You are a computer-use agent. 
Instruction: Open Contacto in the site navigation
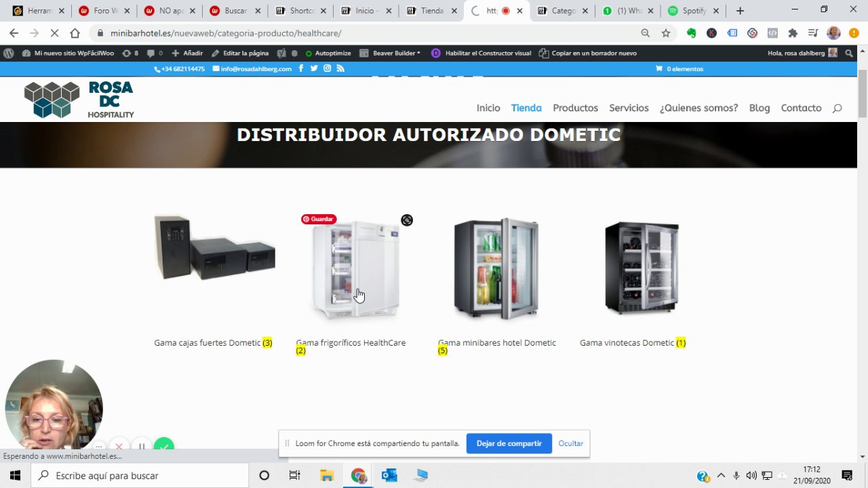click(801, 108)
